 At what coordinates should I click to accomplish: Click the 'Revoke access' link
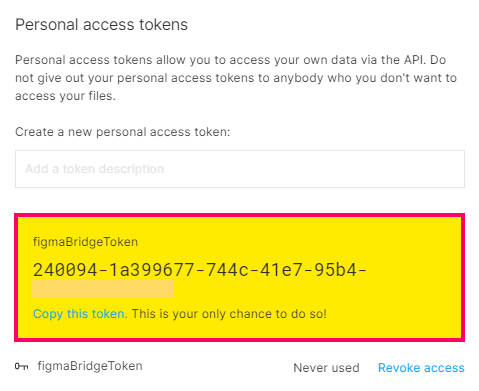click(421, 368)
